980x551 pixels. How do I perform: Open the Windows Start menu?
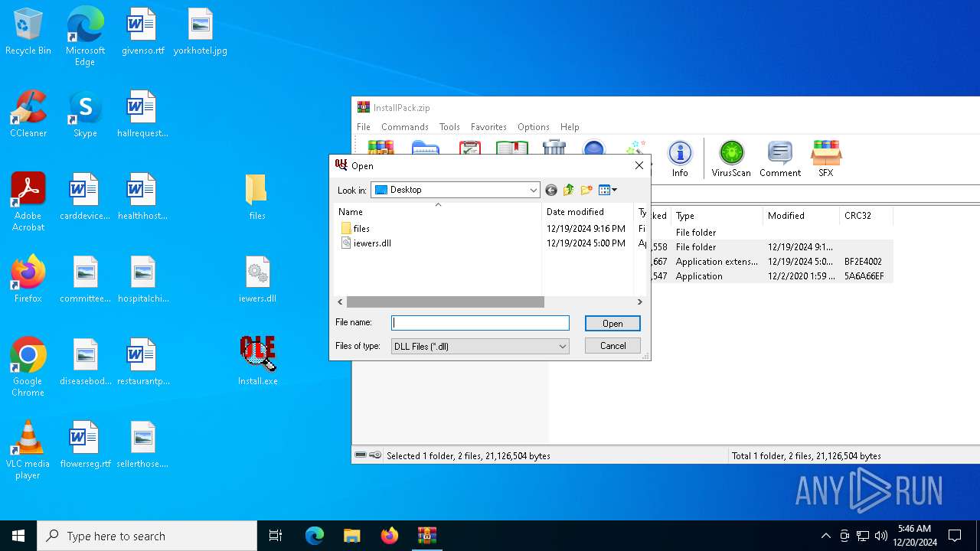click(x=18, y=536)
